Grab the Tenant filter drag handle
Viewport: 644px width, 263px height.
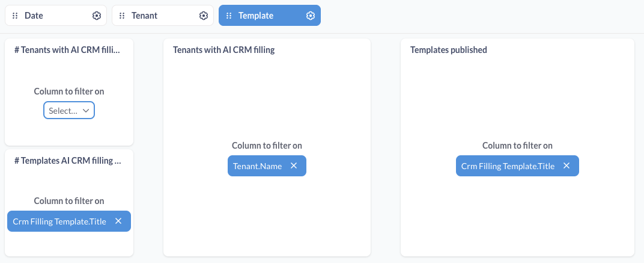tap(122, 16)
